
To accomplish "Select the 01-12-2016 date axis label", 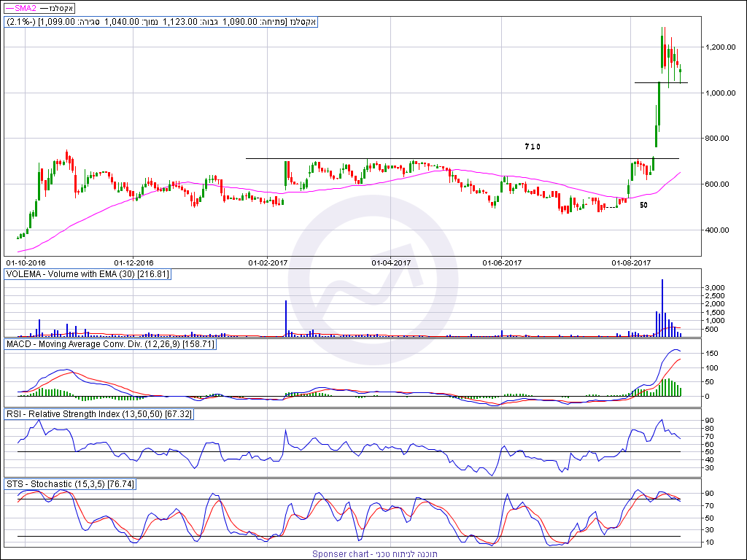I will click(x=134, y=262).
